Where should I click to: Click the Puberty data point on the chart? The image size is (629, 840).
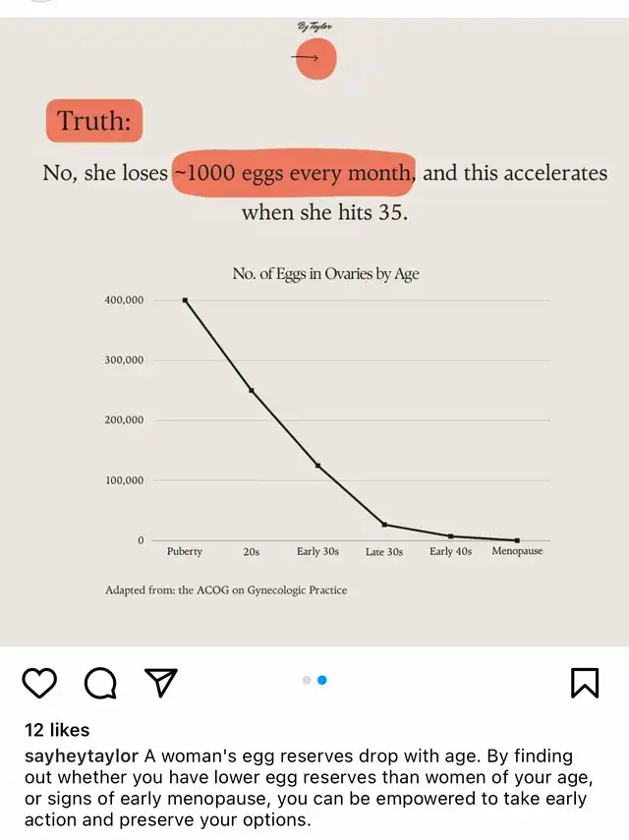[x=185, y=300]
